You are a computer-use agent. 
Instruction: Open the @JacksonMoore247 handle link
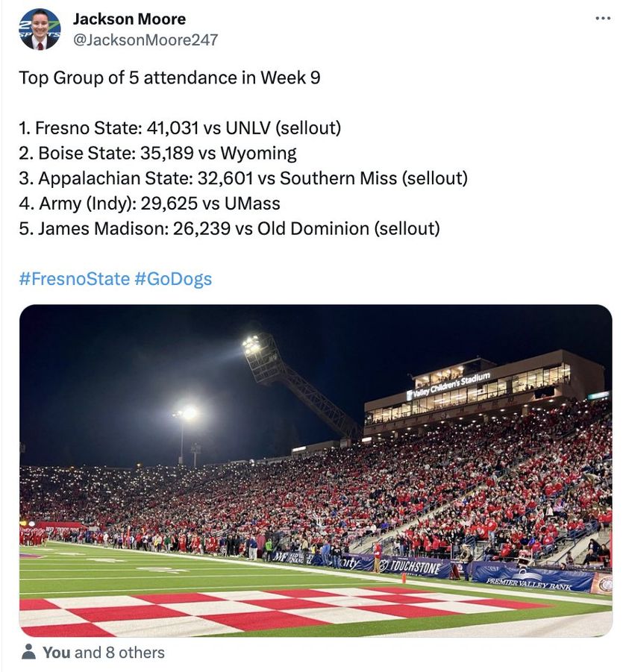click(x=145, y=40)
